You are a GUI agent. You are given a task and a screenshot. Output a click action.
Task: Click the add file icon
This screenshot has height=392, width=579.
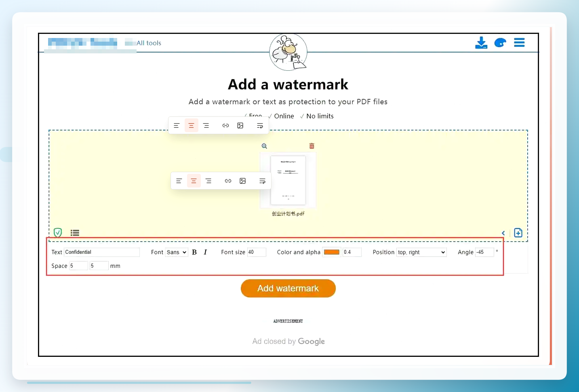(x=518, y=233)
